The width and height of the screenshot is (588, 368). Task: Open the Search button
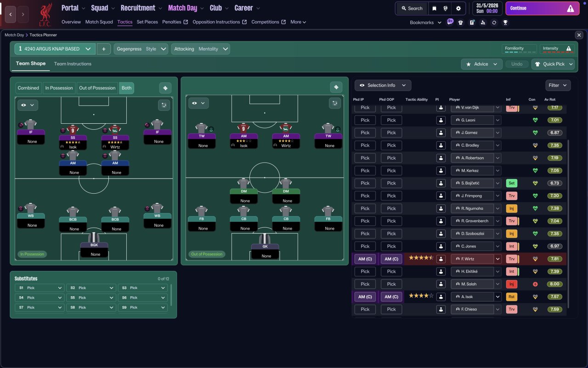click(412, 8)
